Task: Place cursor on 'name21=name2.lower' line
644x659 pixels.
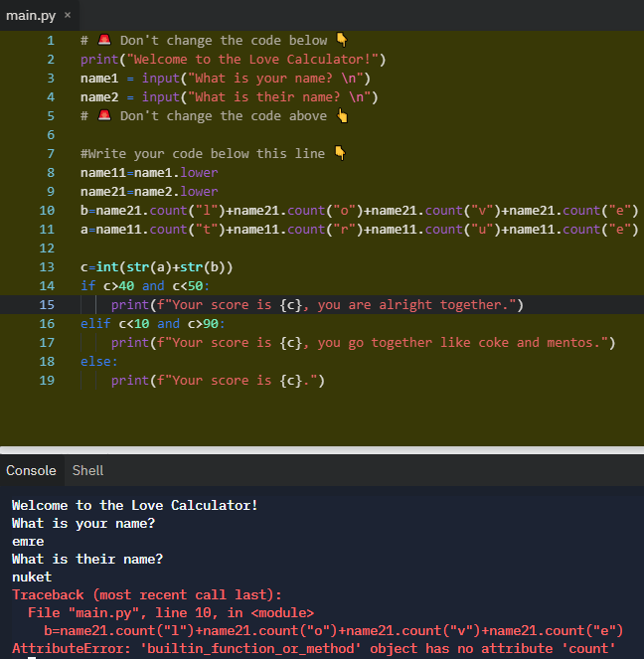Action: tap(149, 191)
